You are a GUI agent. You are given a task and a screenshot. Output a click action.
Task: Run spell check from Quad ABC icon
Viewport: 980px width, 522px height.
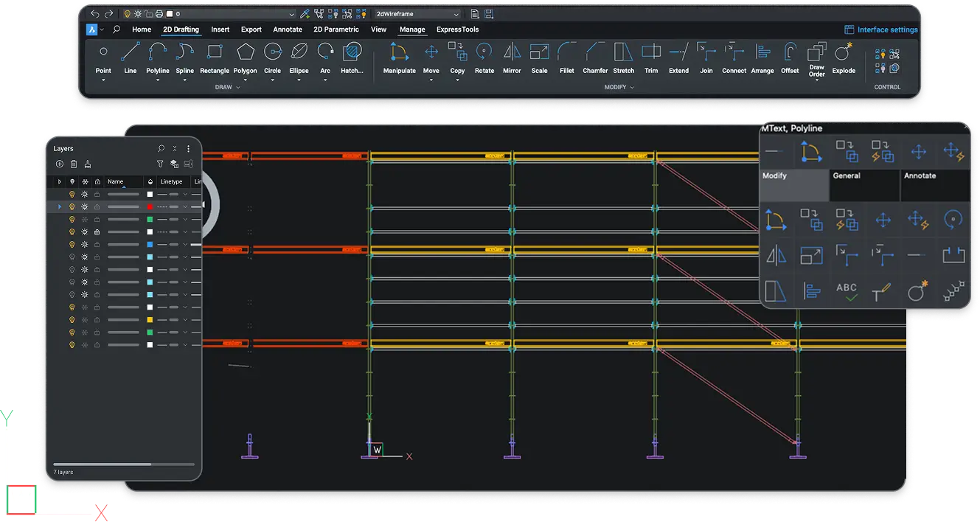(x=847, y=292)
